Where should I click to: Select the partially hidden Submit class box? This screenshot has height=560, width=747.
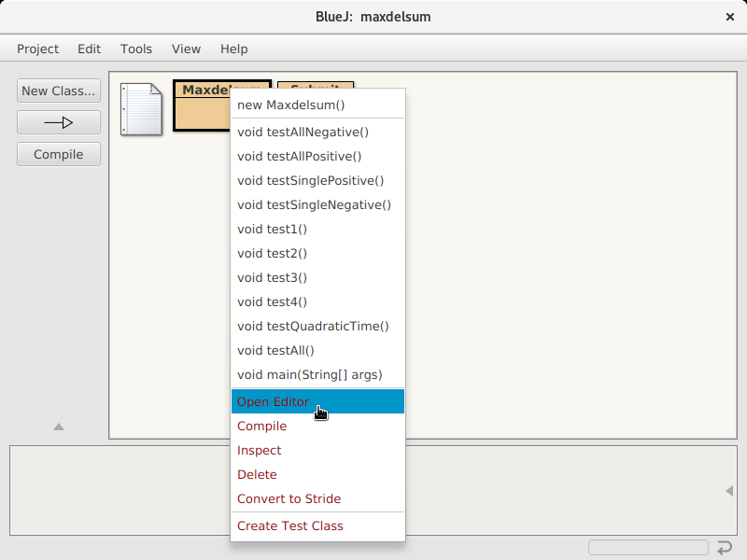point(316,85)
